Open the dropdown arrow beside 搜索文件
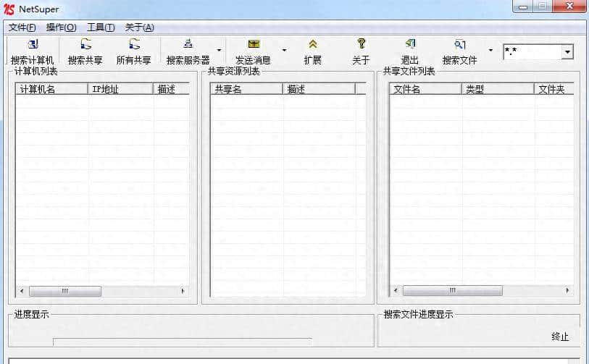This screenshot has width=589, height=364. click(490, 50)
